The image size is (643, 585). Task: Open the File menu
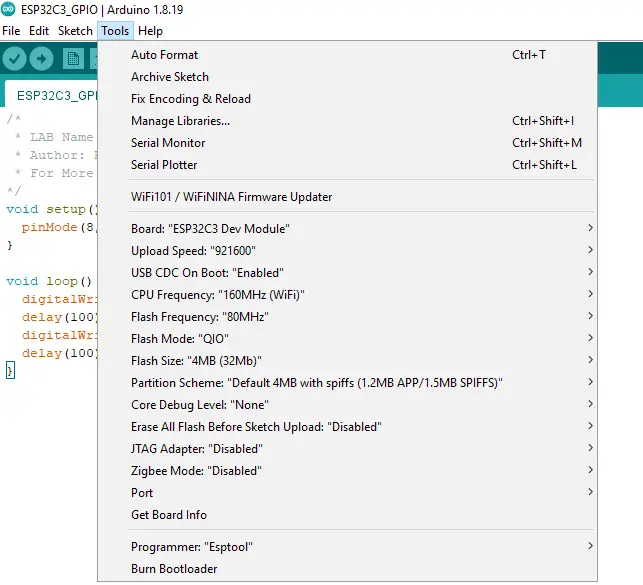[11, 31]
